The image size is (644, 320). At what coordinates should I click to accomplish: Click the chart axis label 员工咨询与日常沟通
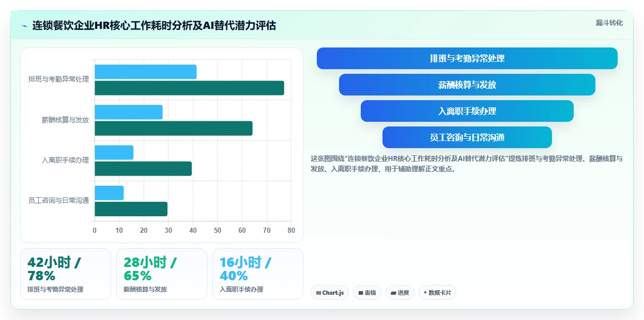coord(58,200)
